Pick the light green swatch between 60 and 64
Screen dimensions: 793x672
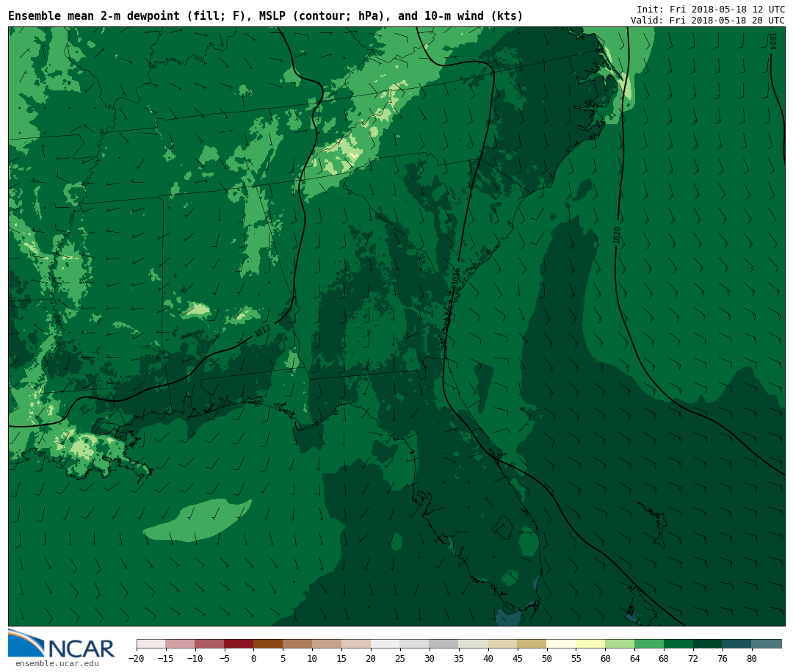click(x=620, y=644)
